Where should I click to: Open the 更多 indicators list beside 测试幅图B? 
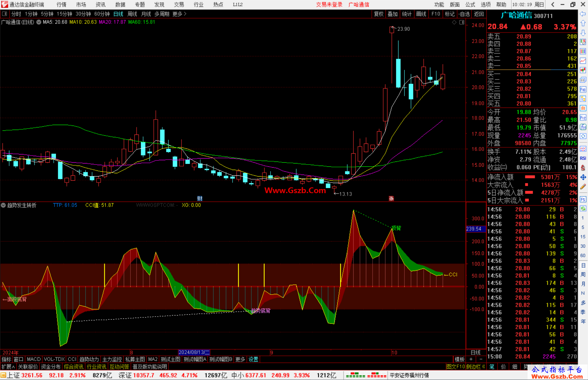click(x=240, y=359)
